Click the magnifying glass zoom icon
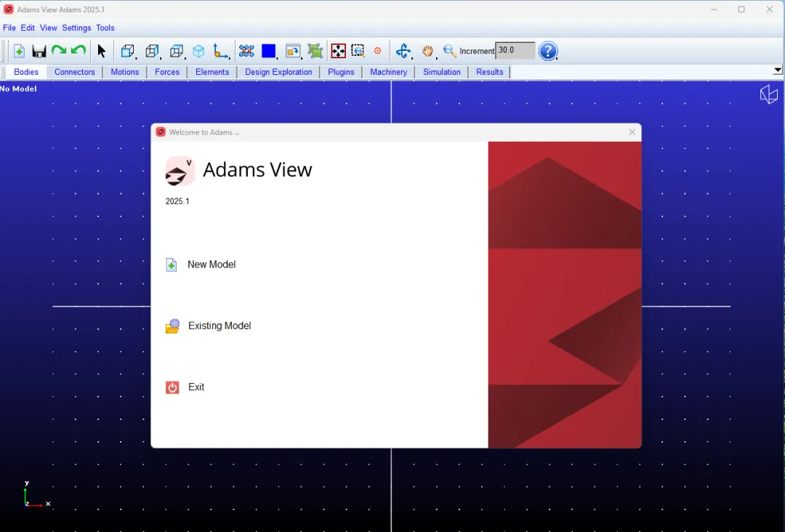This screenshot has width=785, height=532. click(x=450, y=51)
